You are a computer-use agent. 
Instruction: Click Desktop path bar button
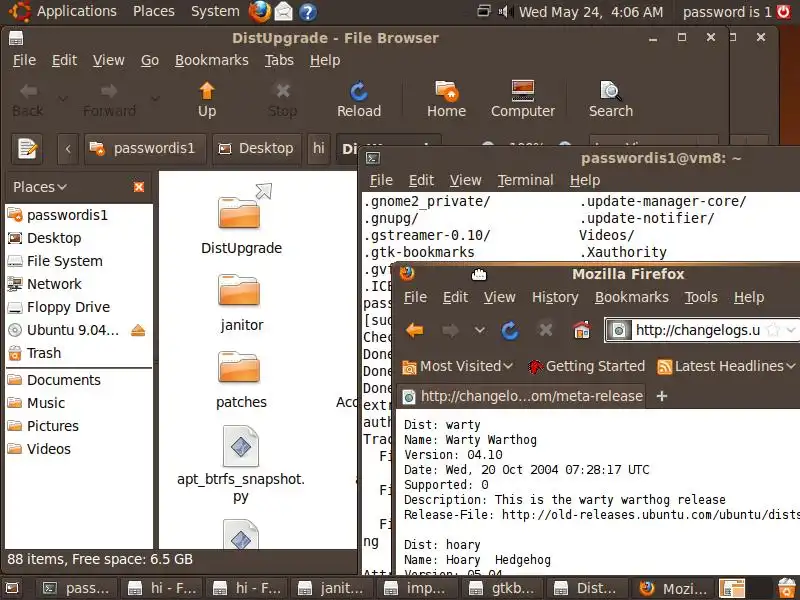coord(257,148)
